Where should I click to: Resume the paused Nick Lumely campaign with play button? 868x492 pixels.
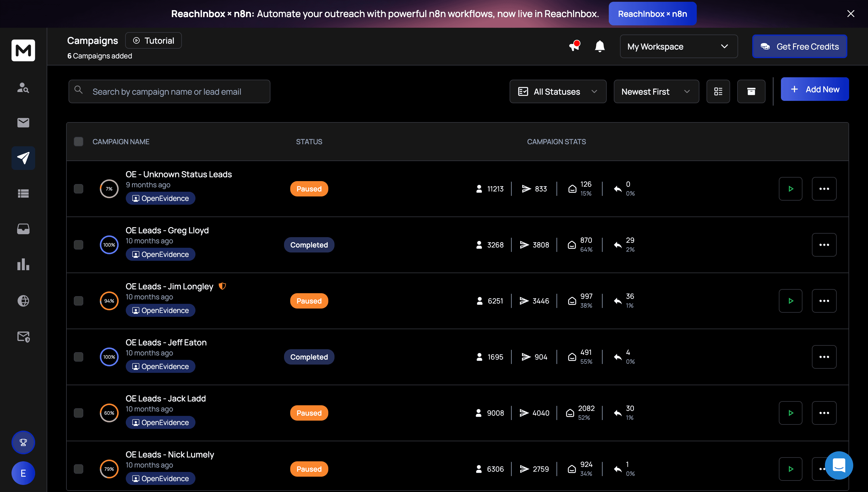pos(790,469)
